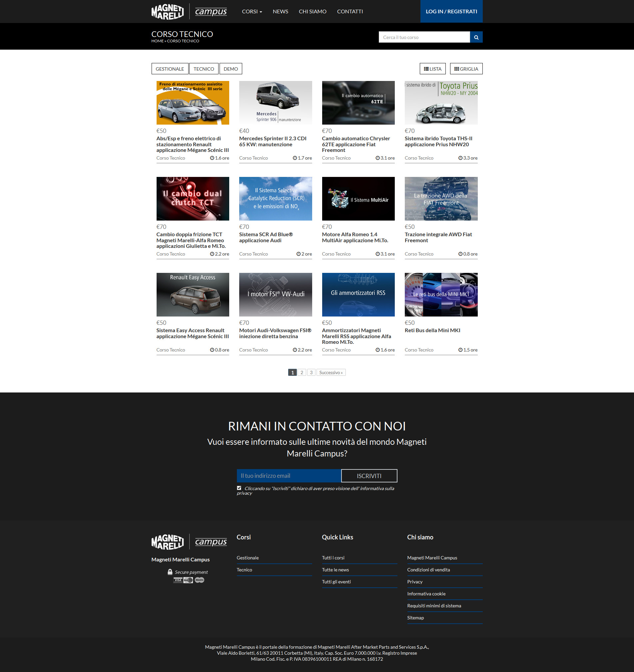Open the cambio automatico 62TE thumbnail
The image size is (634, 672).
click(x=358, y=103)
